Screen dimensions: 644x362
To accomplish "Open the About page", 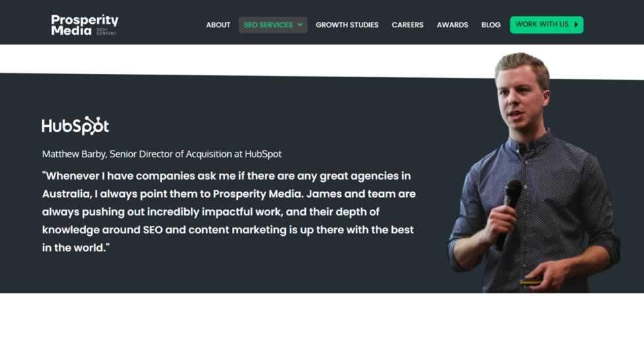I will coord(218,25).
